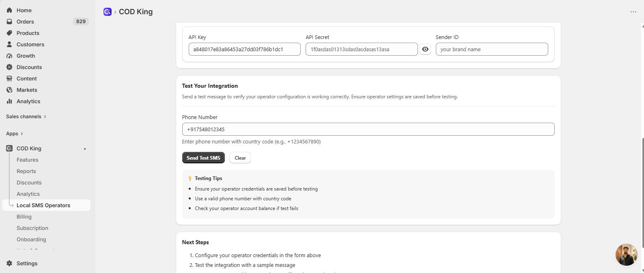Click the COD King breadcrumb title
644x273 pixels.
tap(136, 12)
